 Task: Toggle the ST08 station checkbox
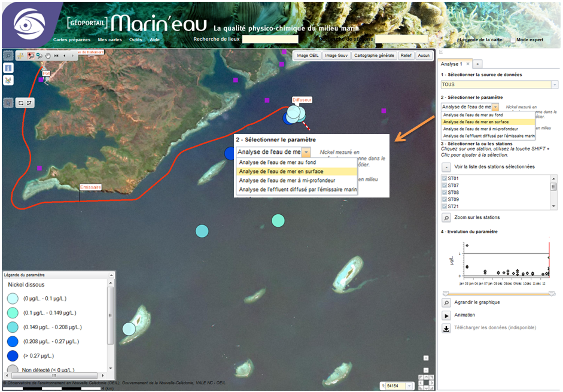[x=444, y=192]
